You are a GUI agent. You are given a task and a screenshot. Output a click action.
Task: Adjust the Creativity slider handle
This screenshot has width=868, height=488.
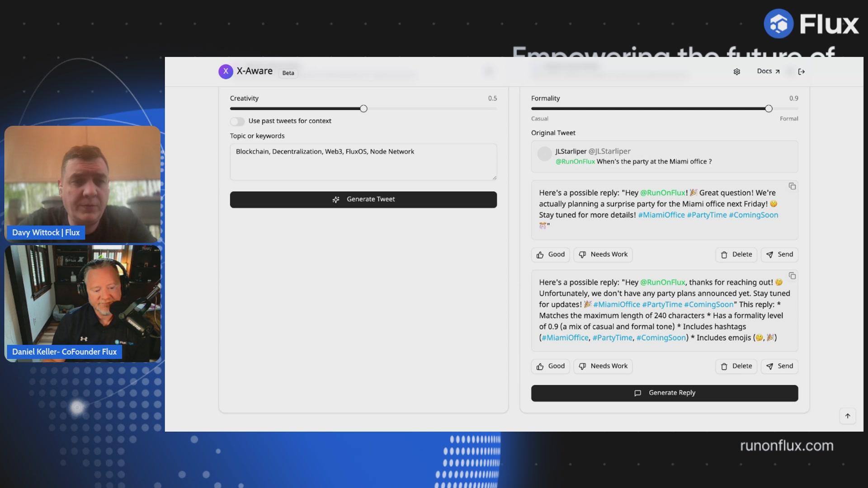363,108
